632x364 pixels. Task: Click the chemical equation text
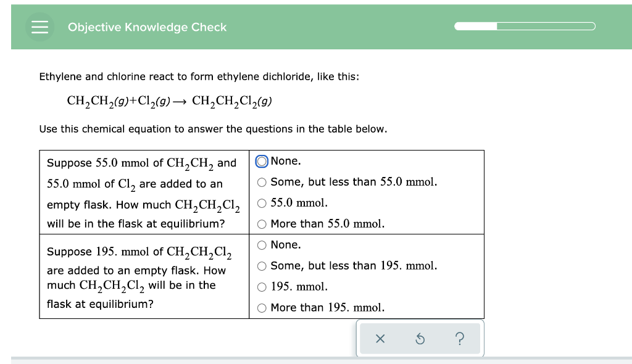170,101
